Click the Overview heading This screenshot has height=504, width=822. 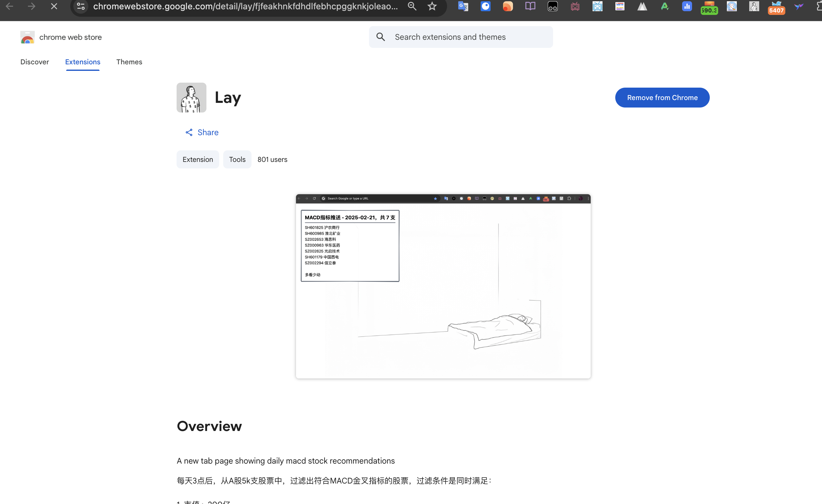click(209, 426)
